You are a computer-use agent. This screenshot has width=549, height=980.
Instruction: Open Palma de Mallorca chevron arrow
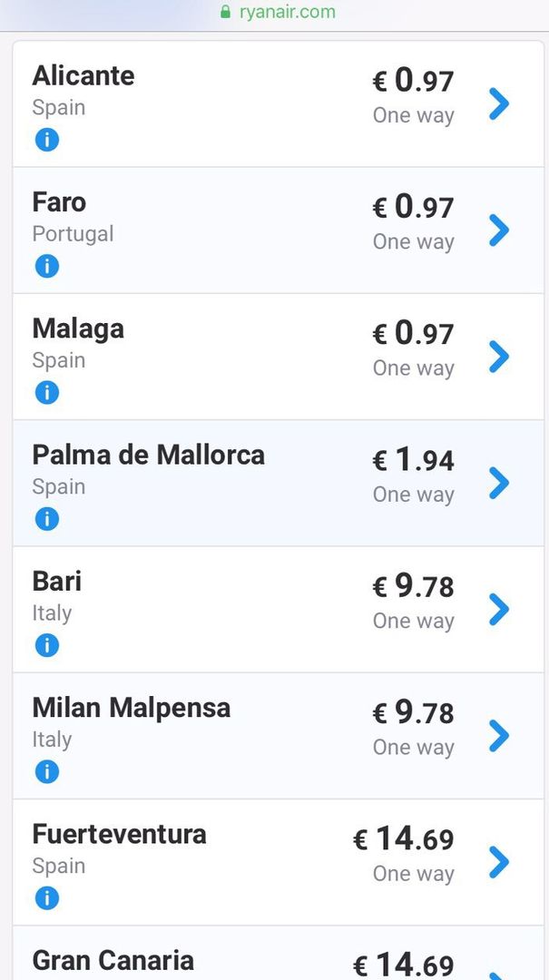pyautogui.click(x=499, y=483)
